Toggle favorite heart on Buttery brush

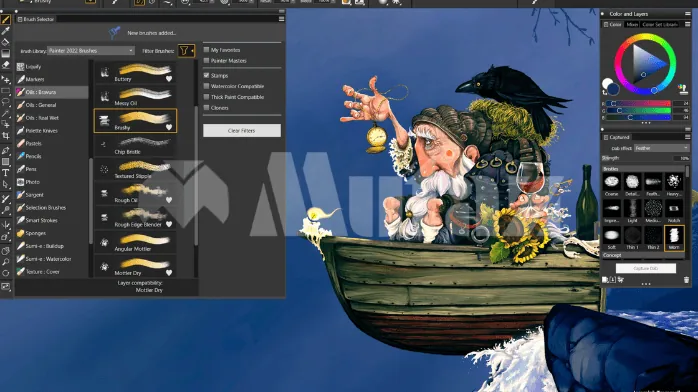[169, 79]
